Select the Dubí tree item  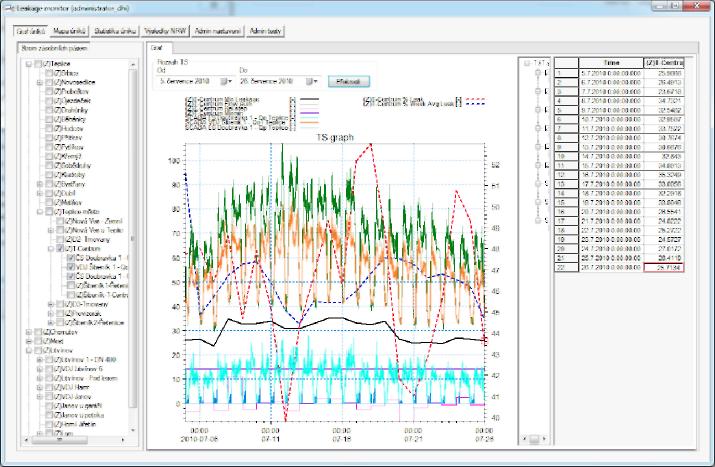coord(67,193)
